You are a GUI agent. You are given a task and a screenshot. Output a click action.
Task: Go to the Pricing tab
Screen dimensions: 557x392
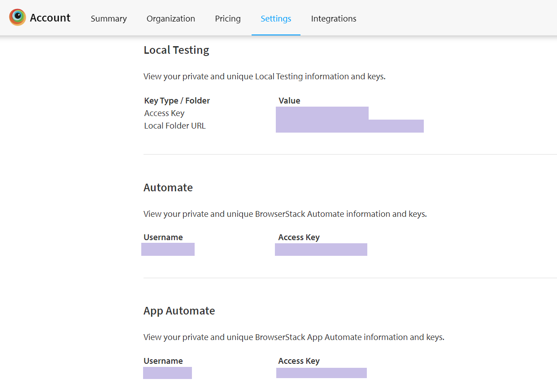click(x=228, y=18)
